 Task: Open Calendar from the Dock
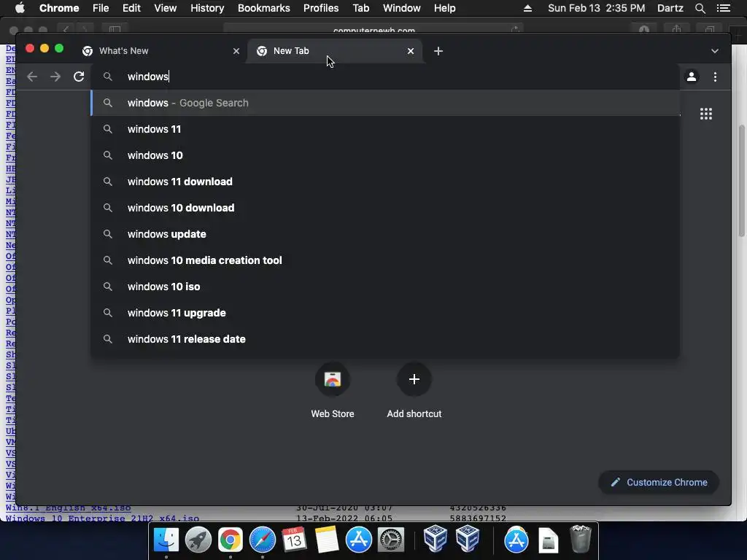[295, 540]
